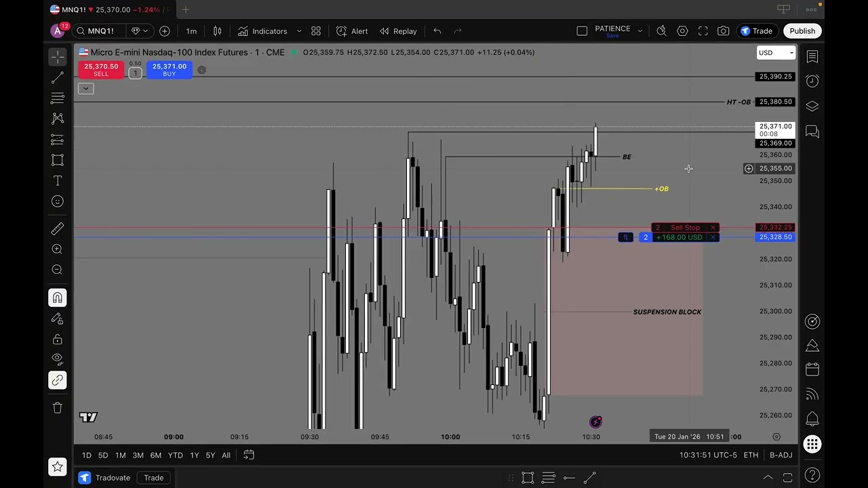The width and height of the screenshot is (868, 488).
Task: Open the Notifications bell panel
Action: click(812, 419)
